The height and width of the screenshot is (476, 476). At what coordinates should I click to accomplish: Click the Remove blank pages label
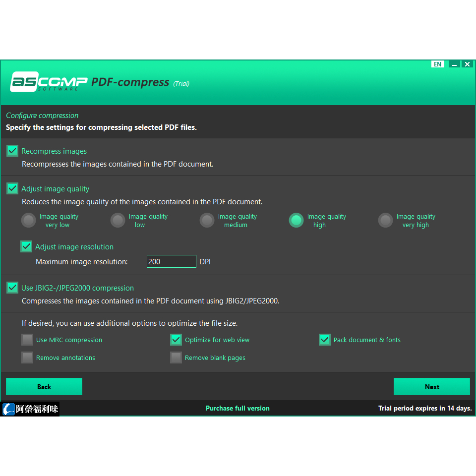(x=215, y=358)
